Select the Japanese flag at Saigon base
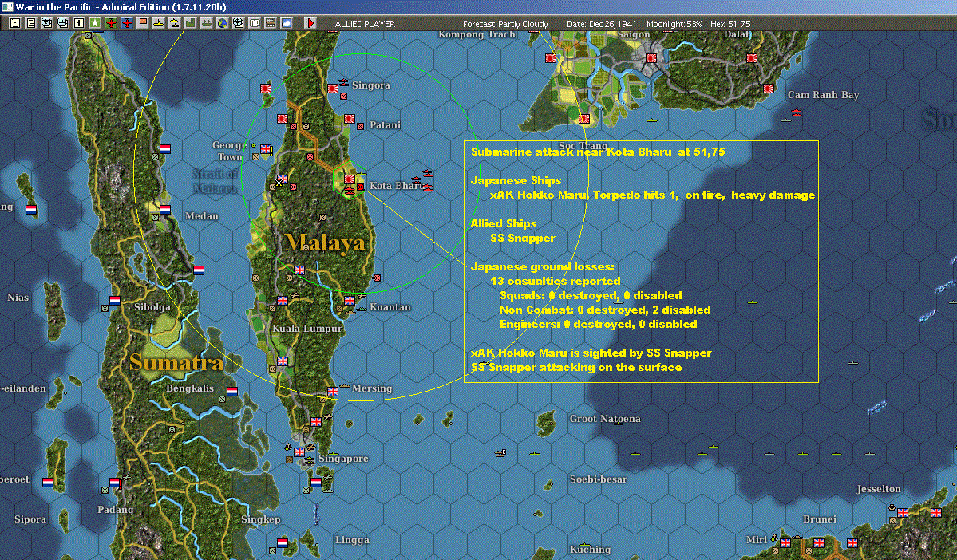 (651, 58)
